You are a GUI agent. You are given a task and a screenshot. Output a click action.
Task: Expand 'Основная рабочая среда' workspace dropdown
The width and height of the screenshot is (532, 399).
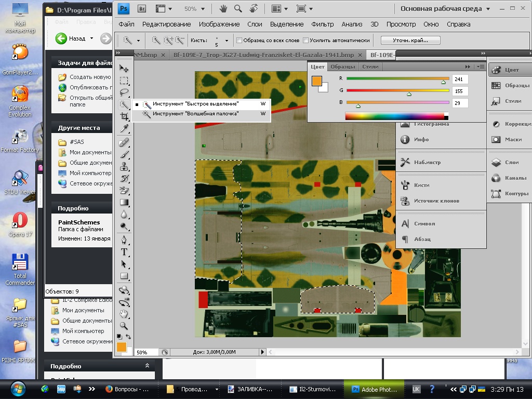point(486,9)
